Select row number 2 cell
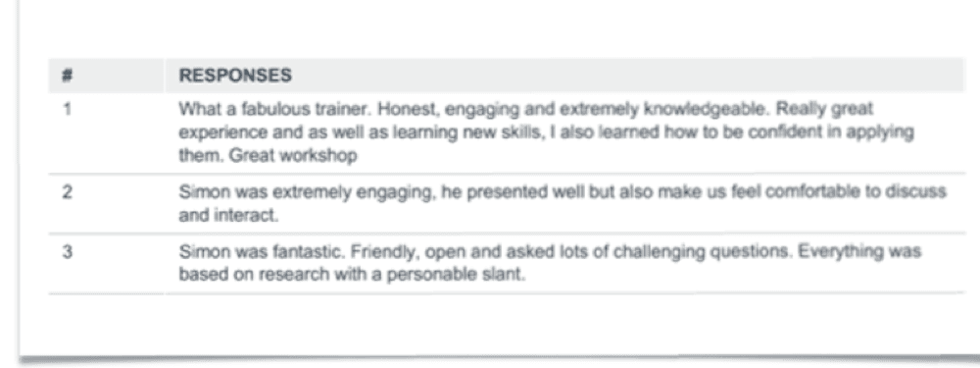980x368 pixels. [x=67, y=192]
